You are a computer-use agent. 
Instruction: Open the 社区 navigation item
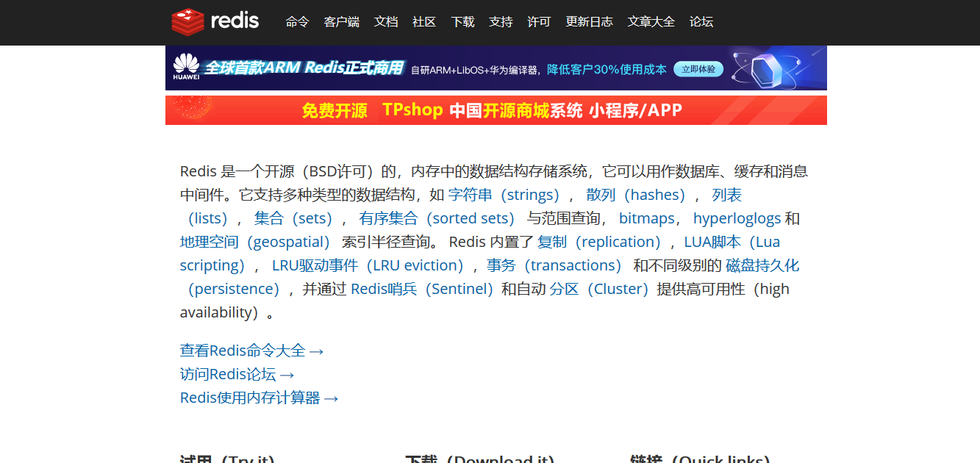[424, 22]
